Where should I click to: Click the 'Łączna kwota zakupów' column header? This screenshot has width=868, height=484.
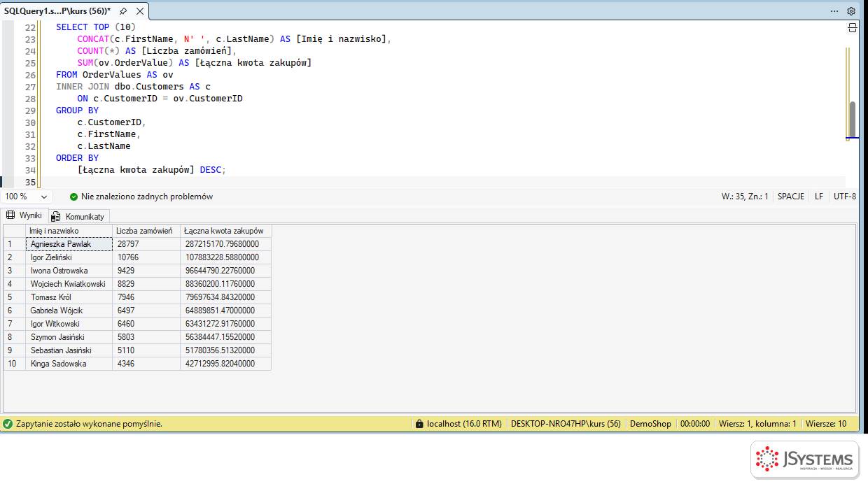click(225, 231)
